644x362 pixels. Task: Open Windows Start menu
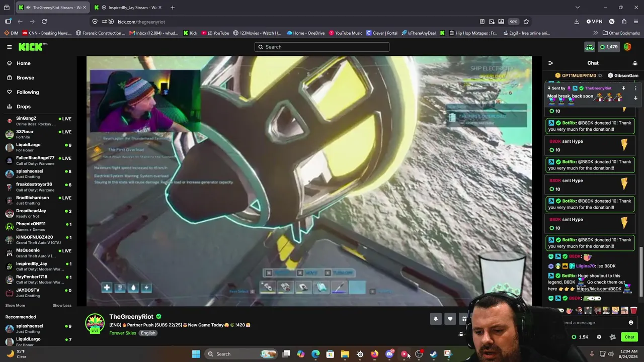click(196, 354)
